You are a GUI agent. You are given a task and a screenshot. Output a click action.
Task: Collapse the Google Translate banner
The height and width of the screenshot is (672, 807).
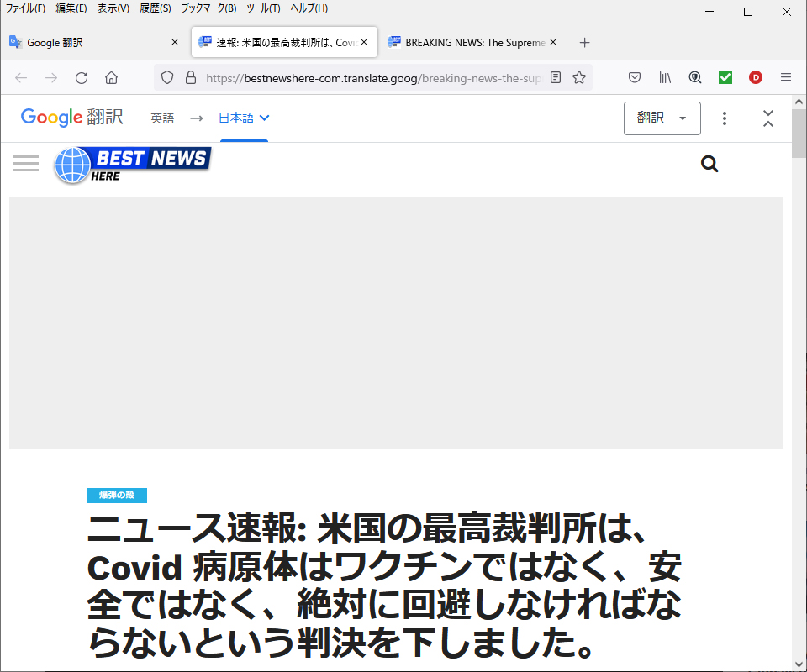click(x=767, y=118)
